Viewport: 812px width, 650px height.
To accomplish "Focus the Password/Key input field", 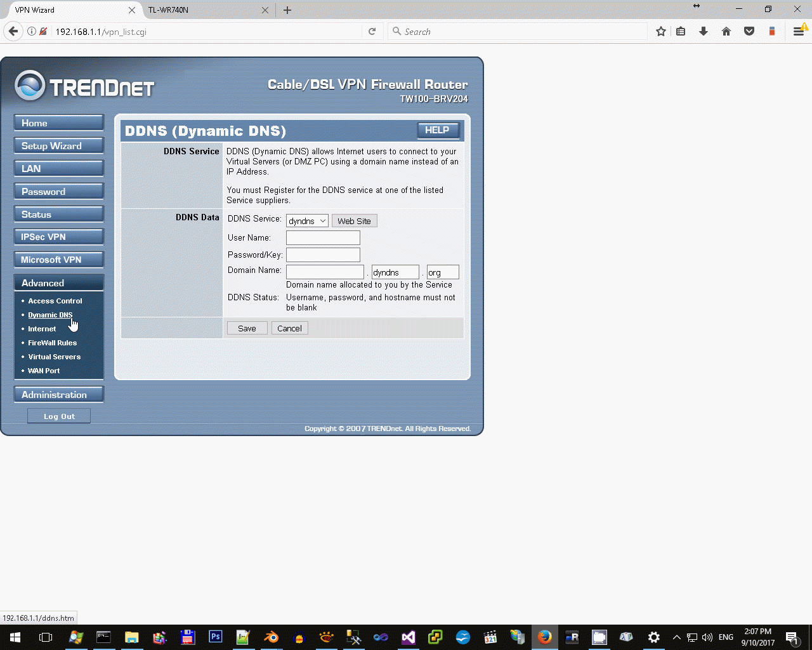I will (323, 255).
